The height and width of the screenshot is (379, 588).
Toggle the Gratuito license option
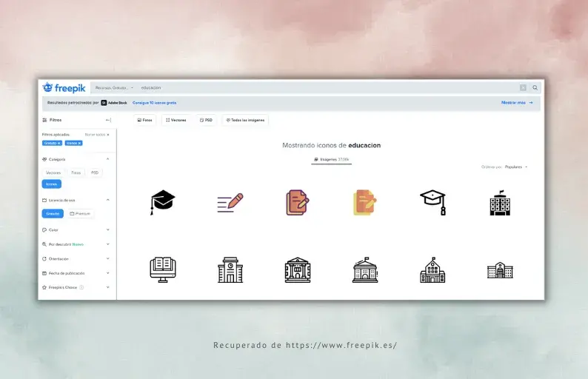[53, 214]
